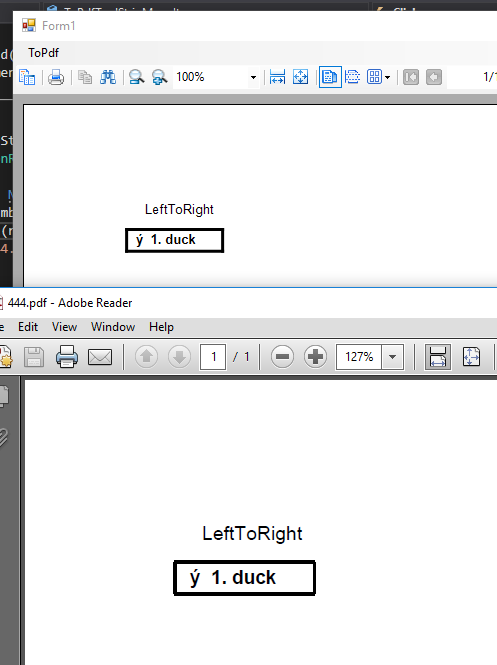This screenshot has height=665, width=497.
Task: Click the Adobe Reader print icon
Action: pyautogui.click(x=67, y=357)
